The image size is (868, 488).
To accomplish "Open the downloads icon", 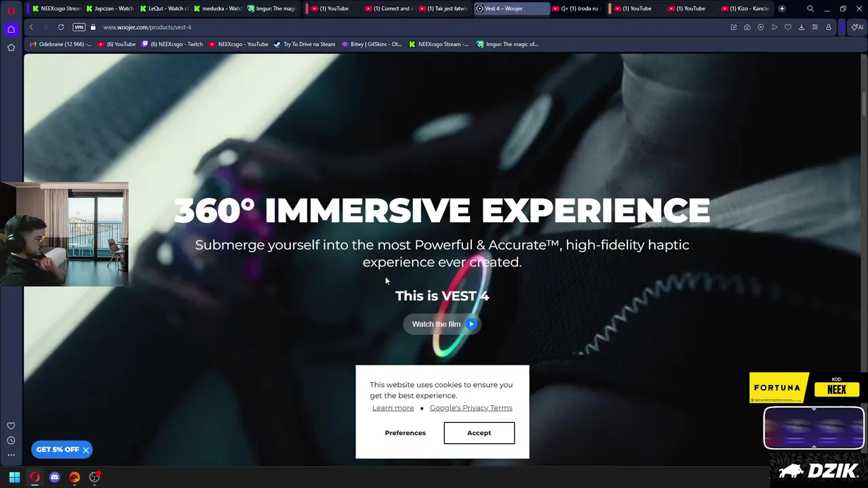I will (x=802, y=27).
